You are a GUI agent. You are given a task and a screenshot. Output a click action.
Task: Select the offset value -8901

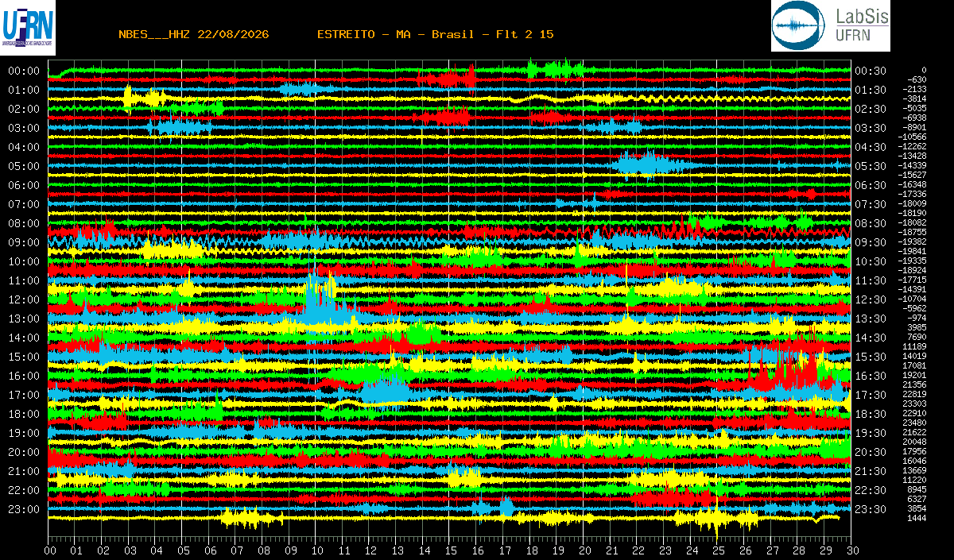914,127
